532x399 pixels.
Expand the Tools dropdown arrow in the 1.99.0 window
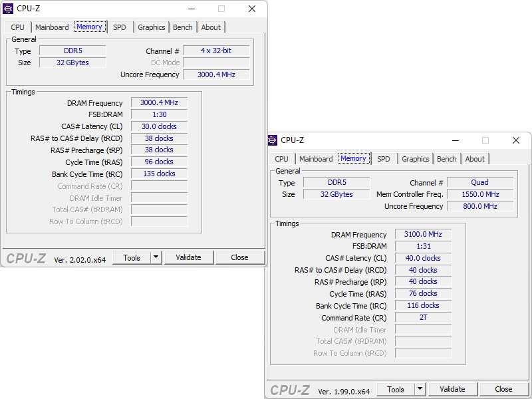tap(420, 390)
